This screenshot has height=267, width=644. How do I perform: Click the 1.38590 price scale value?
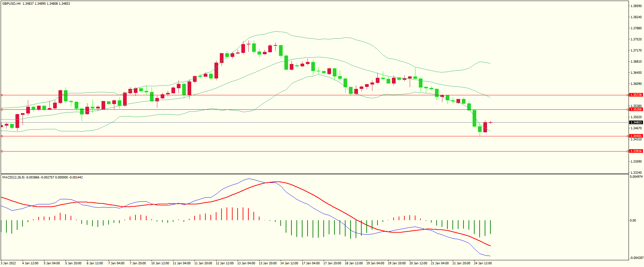636,6
